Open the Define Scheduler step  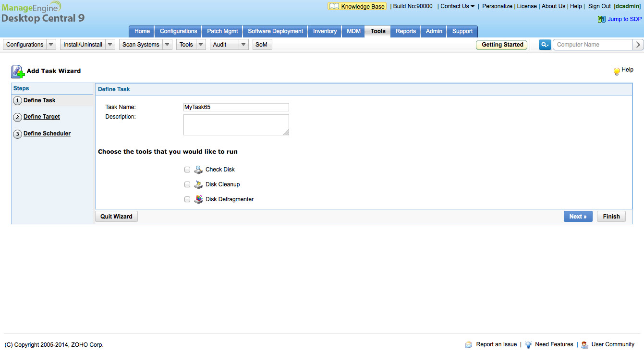47,133
